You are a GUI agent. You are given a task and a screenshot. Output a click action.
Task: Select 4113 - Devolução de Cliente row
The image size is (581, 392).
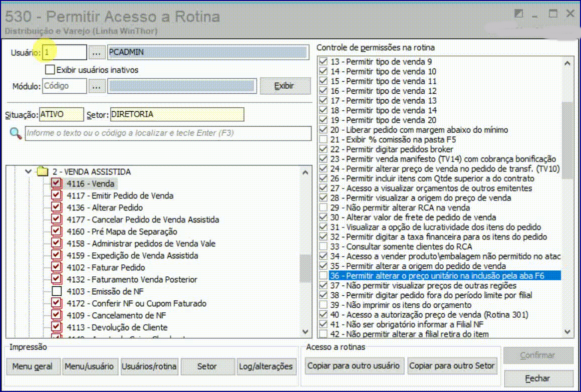117,327
